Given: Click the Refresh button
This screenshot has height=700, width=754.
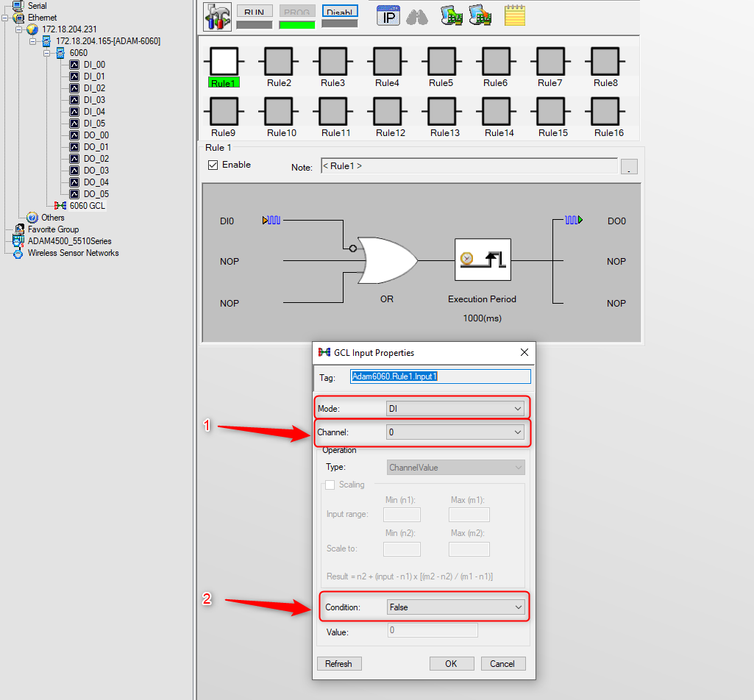Looking at the screenshot, I should (x=339, y=663).
